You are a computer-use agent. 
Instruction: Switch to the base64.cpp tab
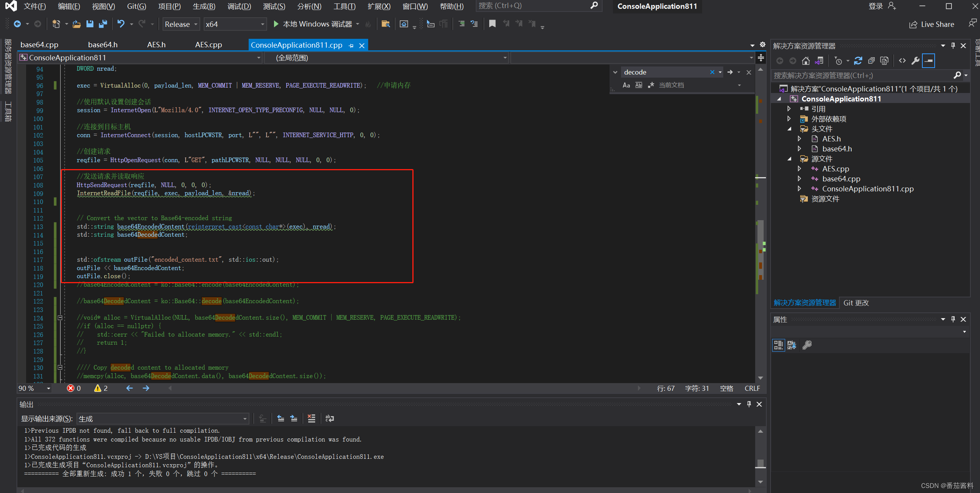click(39, 45)
